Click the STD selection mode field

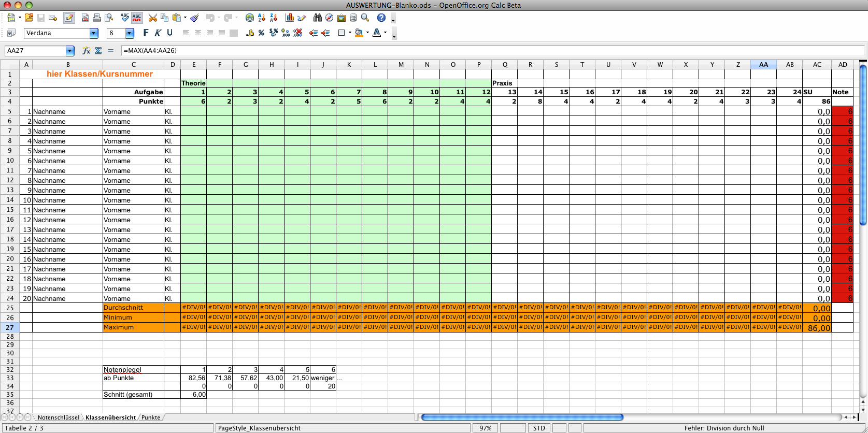point(539,428)
